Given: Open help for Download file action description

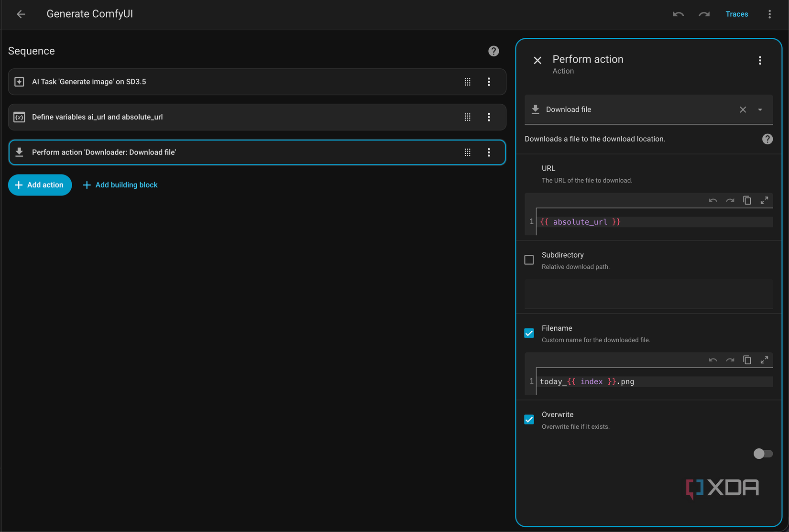Looking at the screenshot, I should point(767,139).
